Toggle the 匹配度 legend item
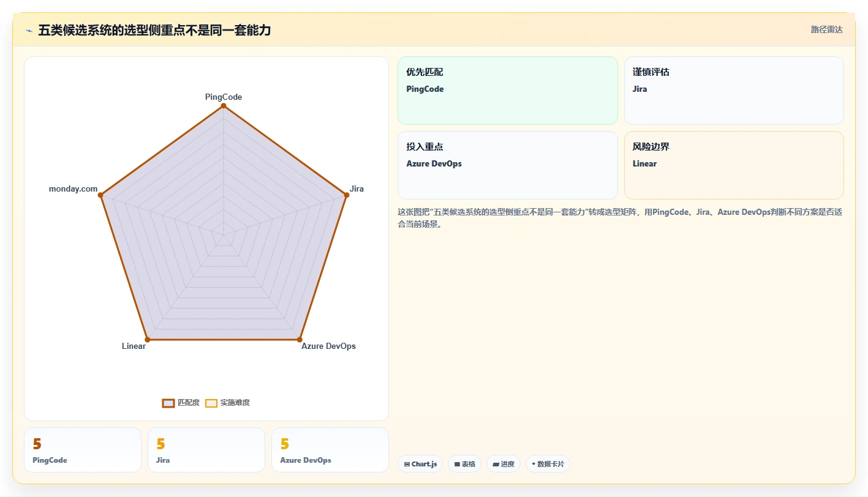This screenshot has width=868, height=497. click(181, 403)
